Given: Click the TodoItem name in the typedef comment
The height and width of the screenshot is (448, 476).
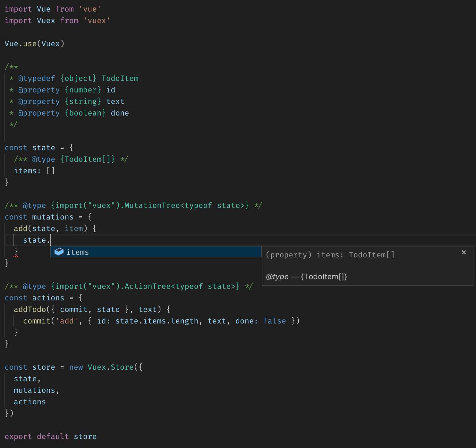Looking at the screenshot, I should pyautogui.click(x=120, y=78).
